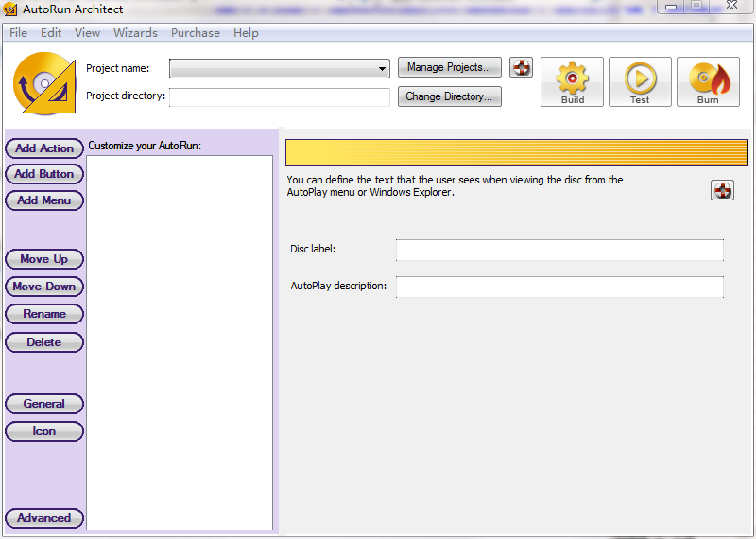Click the Manage Projects button
The width and height of the screenshot is (756, 539).
[x=450, y=67]
